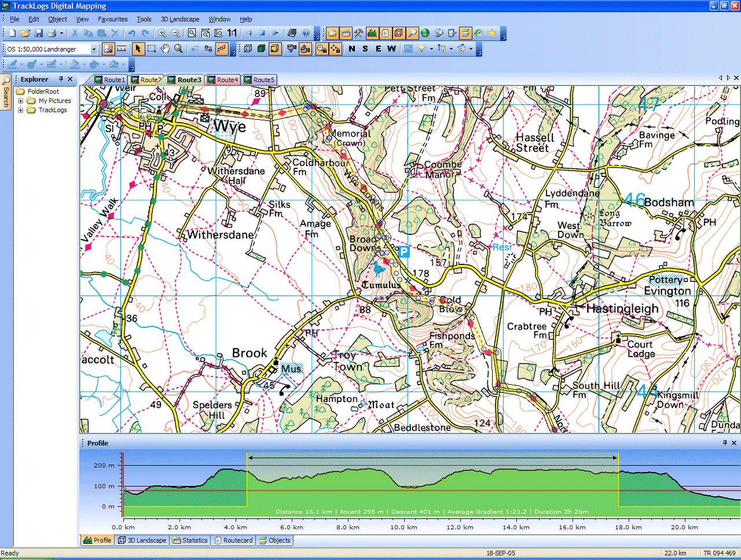This screenshot has width=741, height=560.
Task: Toggle the zoom lock button
Action: tap(322, 49)
